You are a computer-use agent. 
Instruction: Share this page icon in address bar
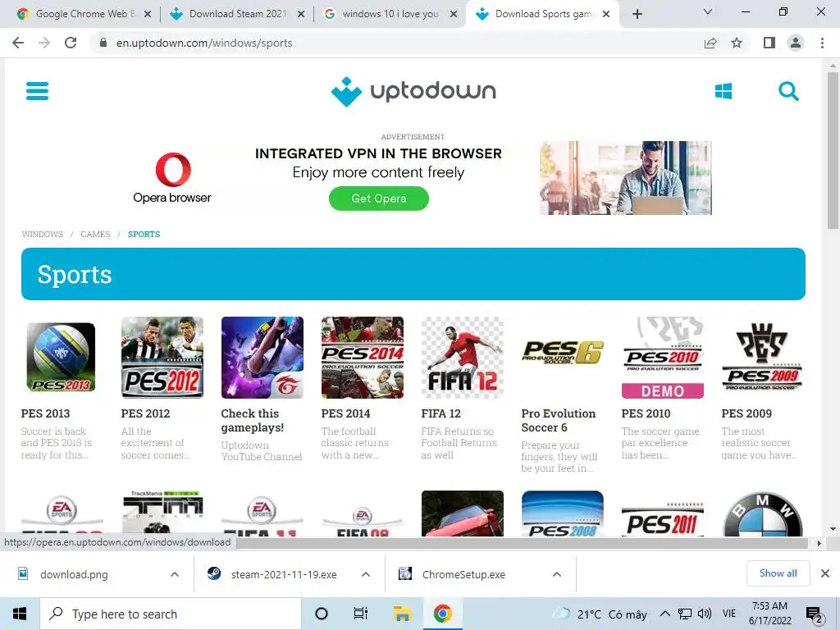click(710, 43)
